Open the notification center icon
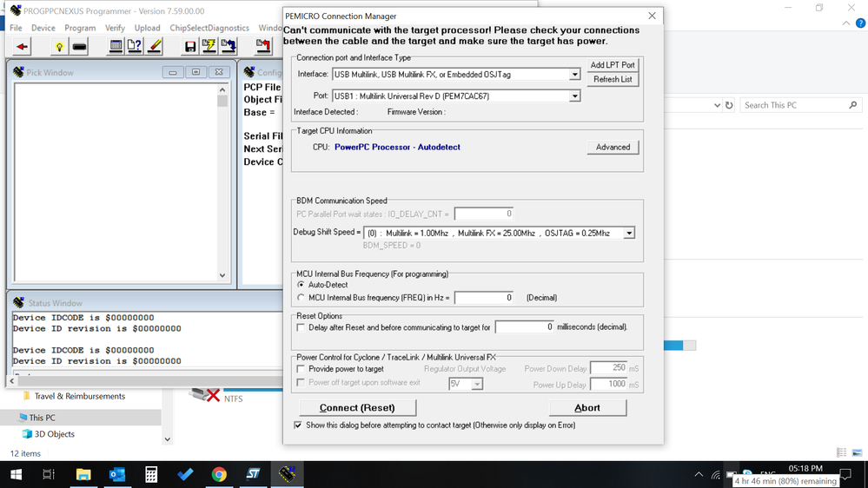Image resolution: width=868 pixels, height=488 pixels. click(x=846, y=474)
